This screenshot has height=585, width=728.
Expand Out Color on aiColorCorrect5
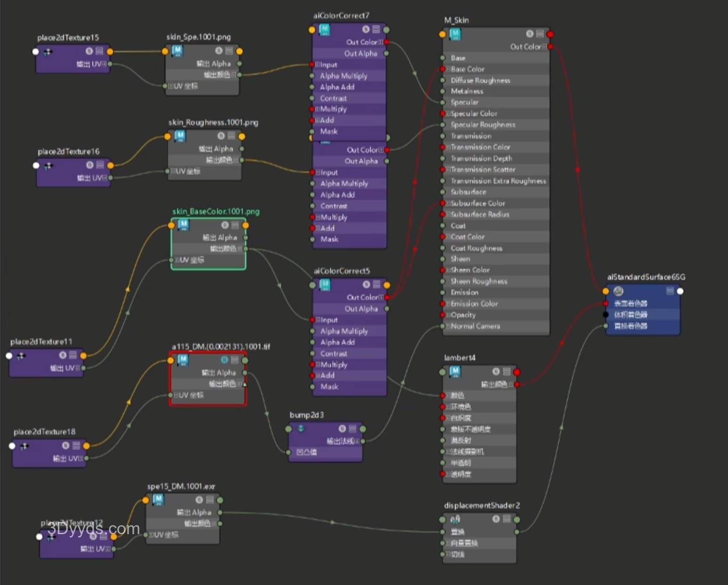[381, 297]
